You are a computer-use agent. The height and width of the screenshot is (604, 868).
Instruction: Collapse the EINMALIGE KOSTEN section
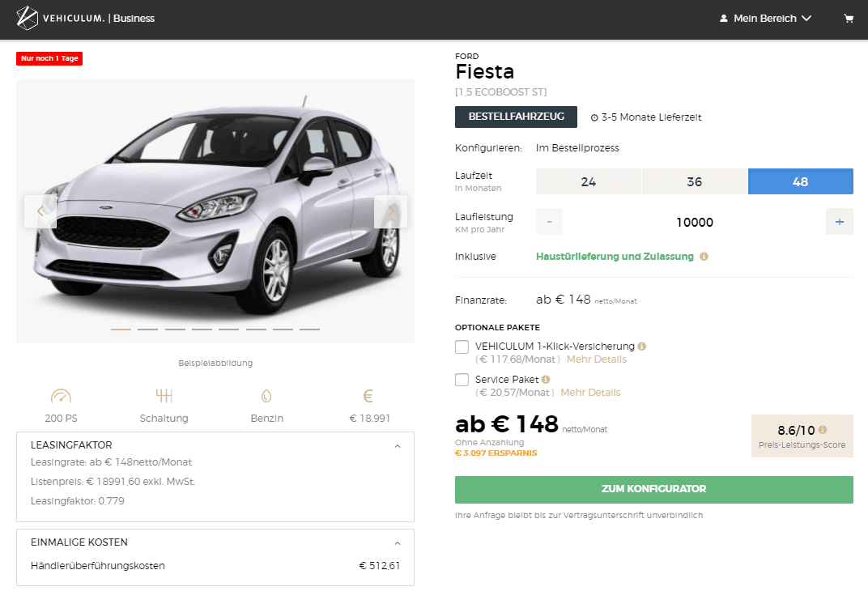398,543
